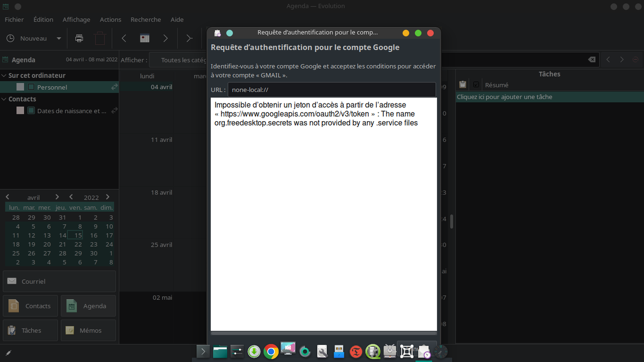Viewport: 644px width, 362px height.
Task: Switch to the Contacts view button
Action: coord(30,306)
